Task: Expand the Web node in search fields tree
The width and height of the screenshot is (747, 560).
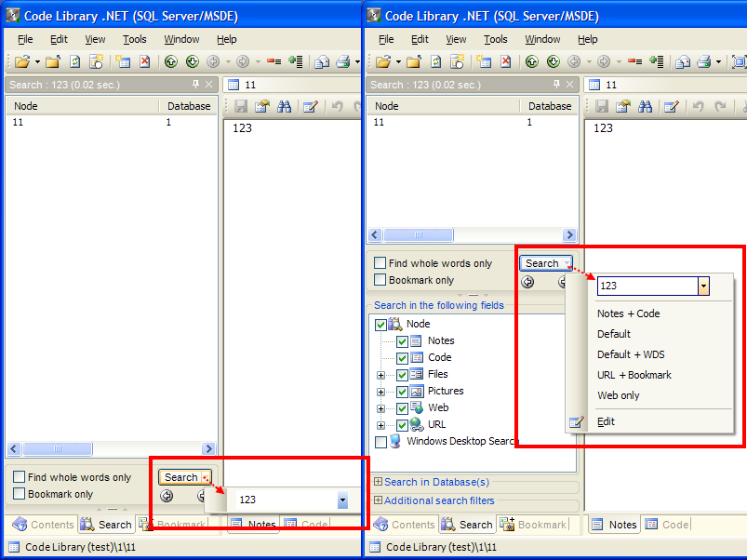Action: pos(380,408)
